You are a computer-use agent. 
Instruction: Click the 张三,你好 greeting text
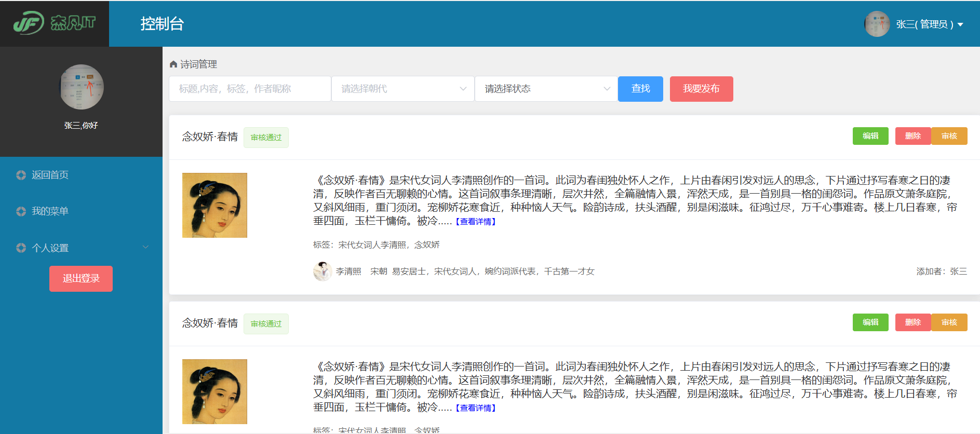coord(81,126)
